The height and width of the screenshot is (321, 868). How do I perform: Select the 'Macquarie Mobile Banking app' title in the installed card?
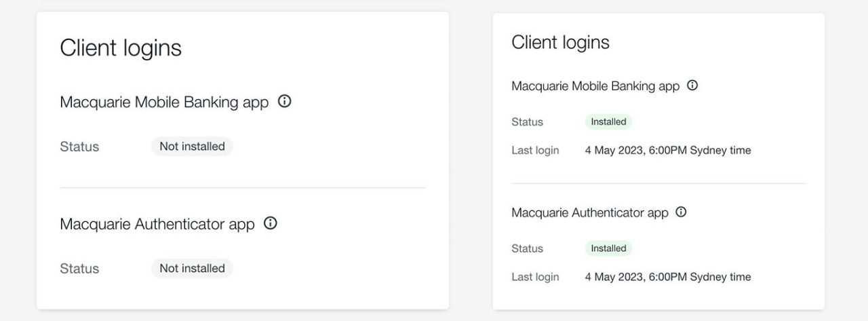(x=595, y=86)
